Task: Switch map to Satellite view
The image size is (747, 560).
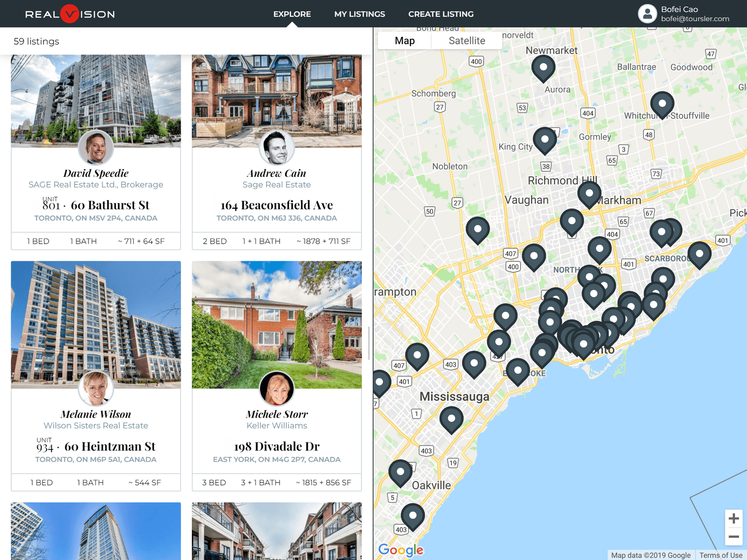Action: pyautogui.click(x=466, y=41)
